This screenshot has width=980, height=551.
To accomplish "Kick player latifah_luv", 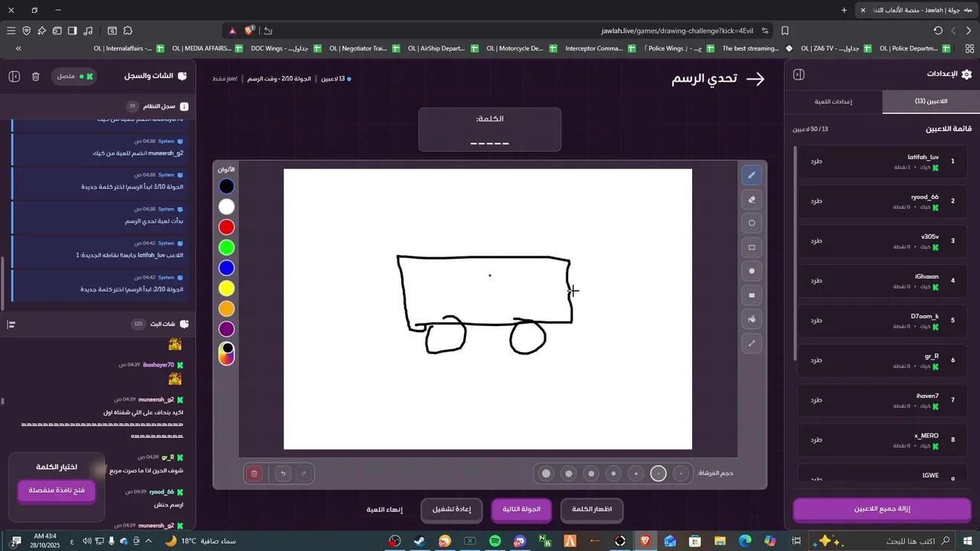I will click(x=816, y=161).
